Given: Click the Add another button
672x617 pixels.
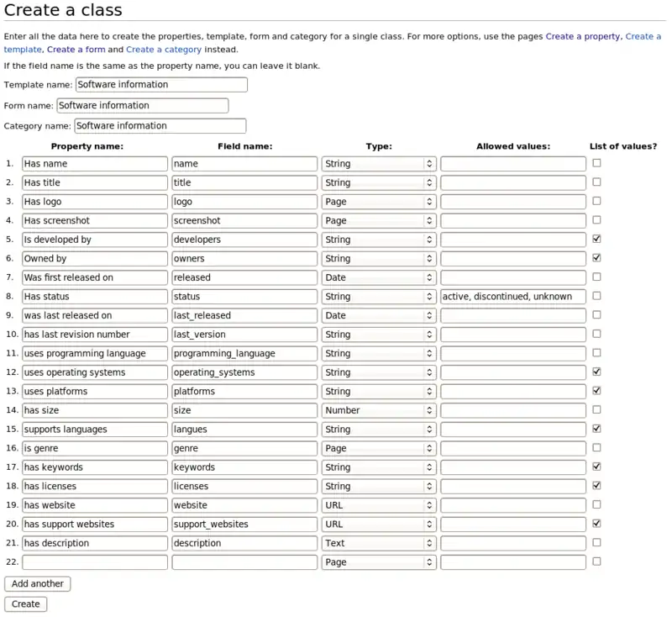Looking at the screenshot, I should [x=38, y=583].
